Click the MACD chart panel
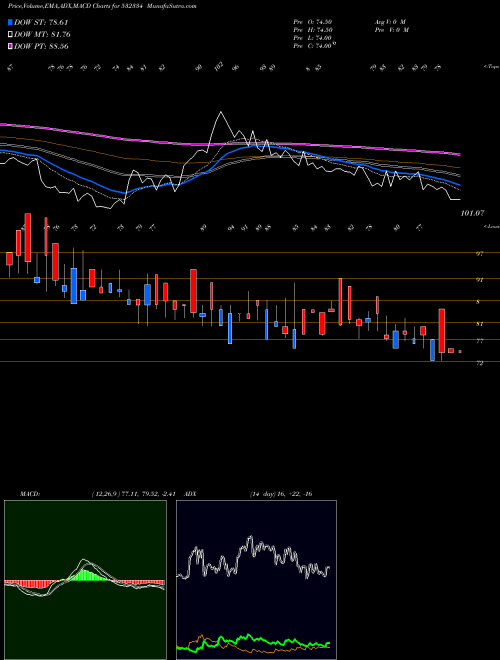500x660 pixels. click(85, 580)
